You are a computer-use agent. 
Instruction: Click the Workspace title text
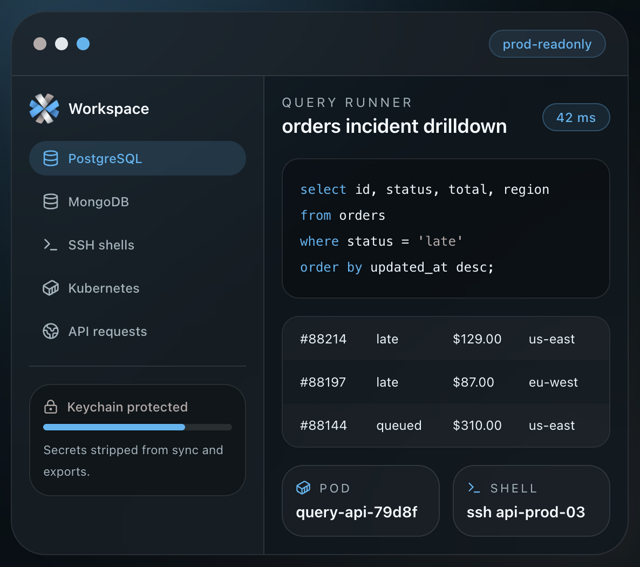(109, 109)
